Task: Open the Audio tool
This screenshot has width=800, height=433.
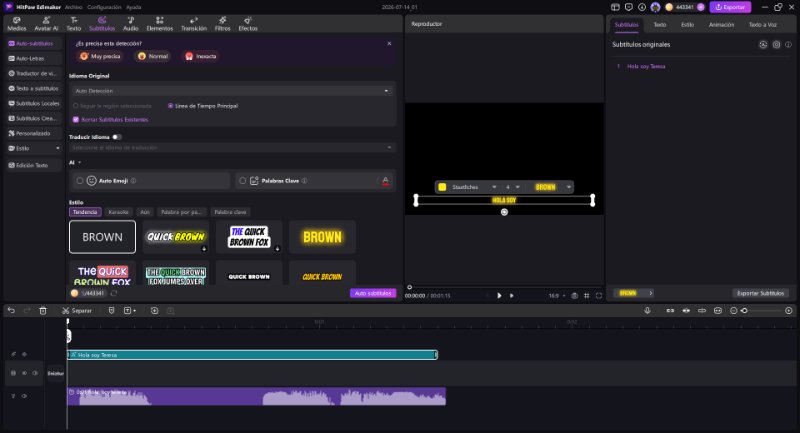Action: coord(131,23)
